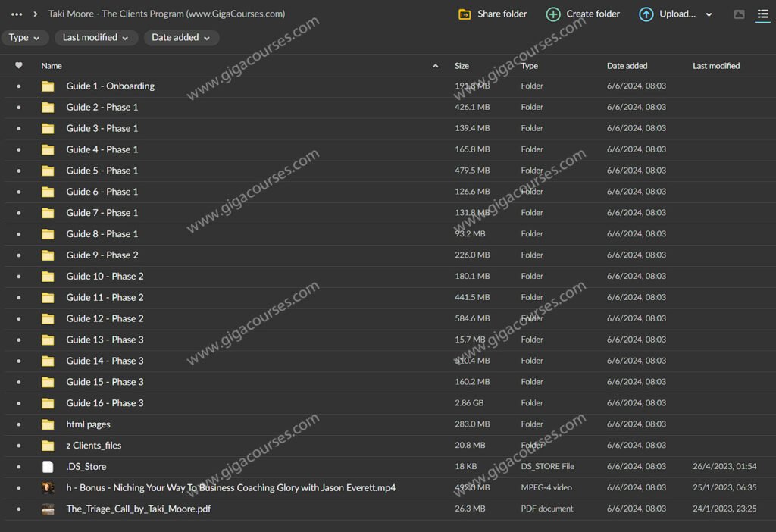Click the breadcrumb chevron arrow

[35, 14]
